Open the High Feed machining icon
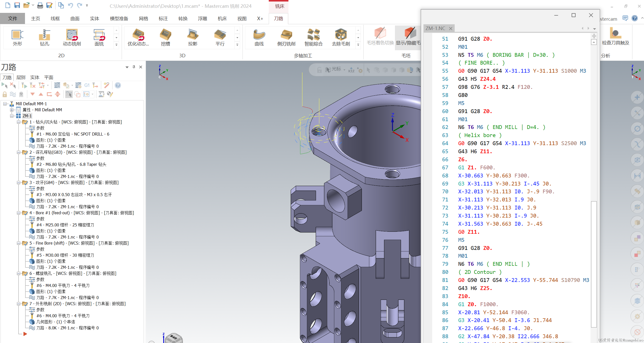Viewport: 644px width, 343px height. [95, 85]
